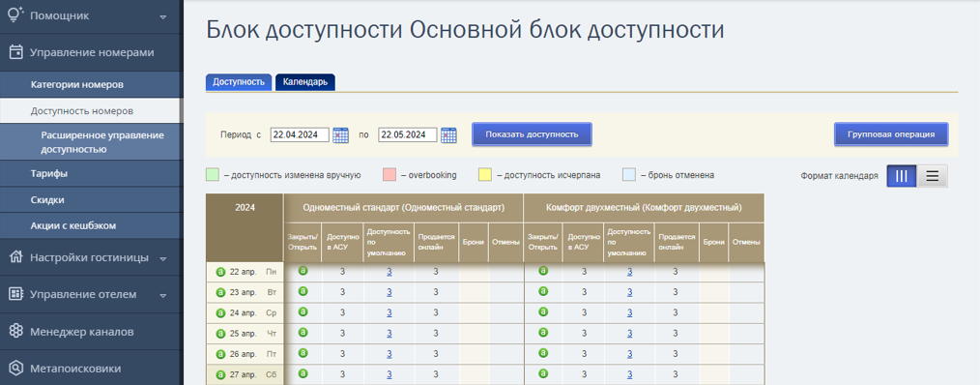Expand the Настройки гостиницы section arrow
This screenshot has height=385, width=980.
[163, 258]
